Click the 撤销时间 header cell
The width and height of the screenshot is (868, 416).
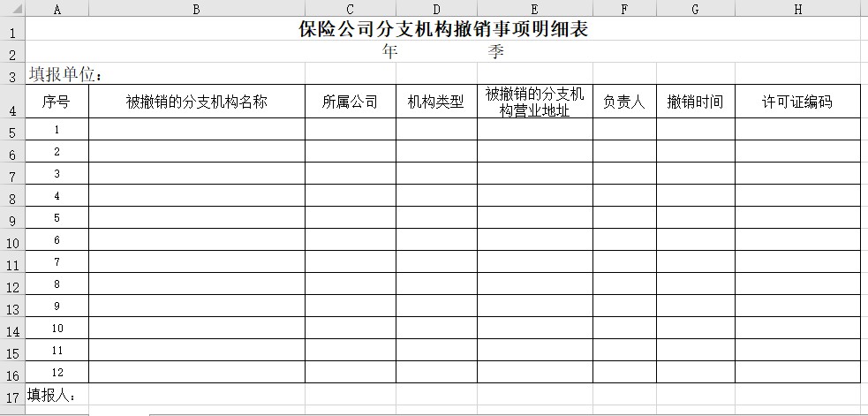(695, 102)
